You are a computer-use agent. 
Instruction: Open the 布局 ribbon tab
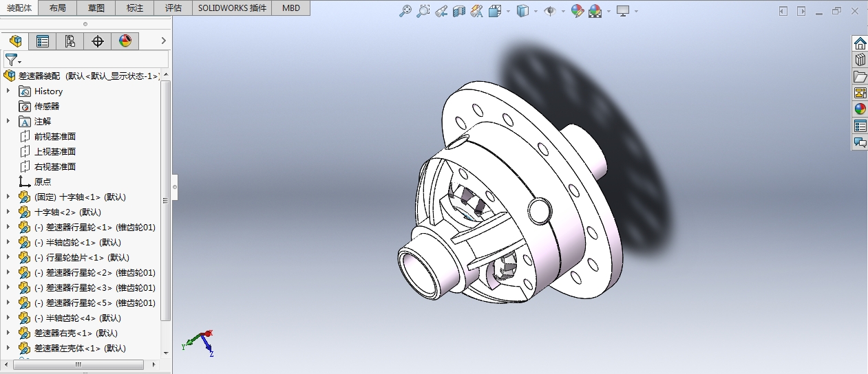[x=59, y=8]
